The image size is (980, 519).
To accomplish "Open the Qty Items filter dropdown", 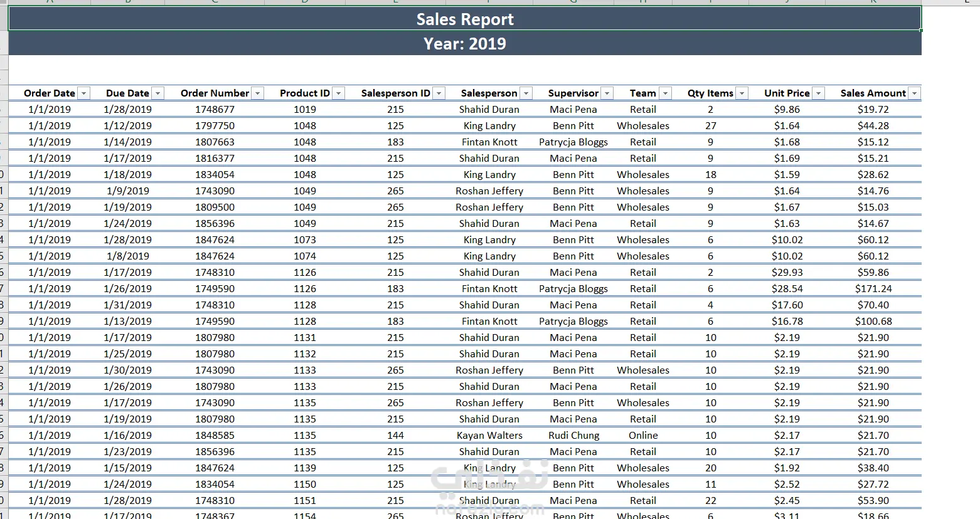I will (742, 93).
